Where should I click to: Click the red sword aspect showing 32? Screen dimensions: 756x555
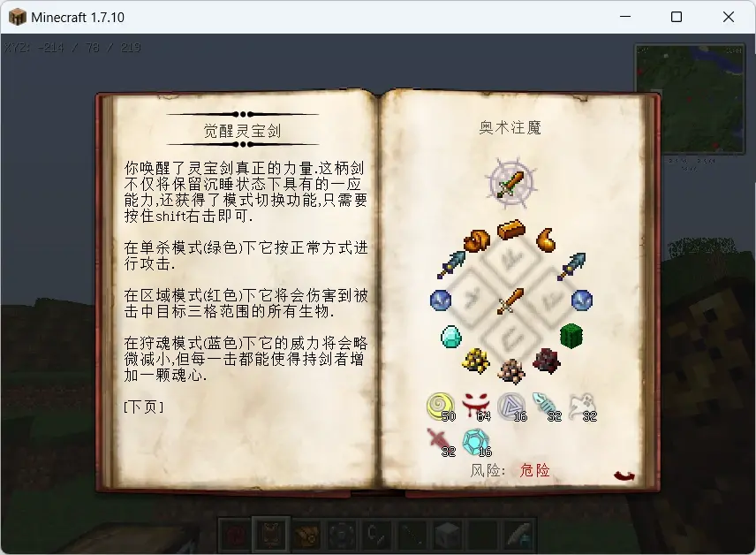click(439, 441)
